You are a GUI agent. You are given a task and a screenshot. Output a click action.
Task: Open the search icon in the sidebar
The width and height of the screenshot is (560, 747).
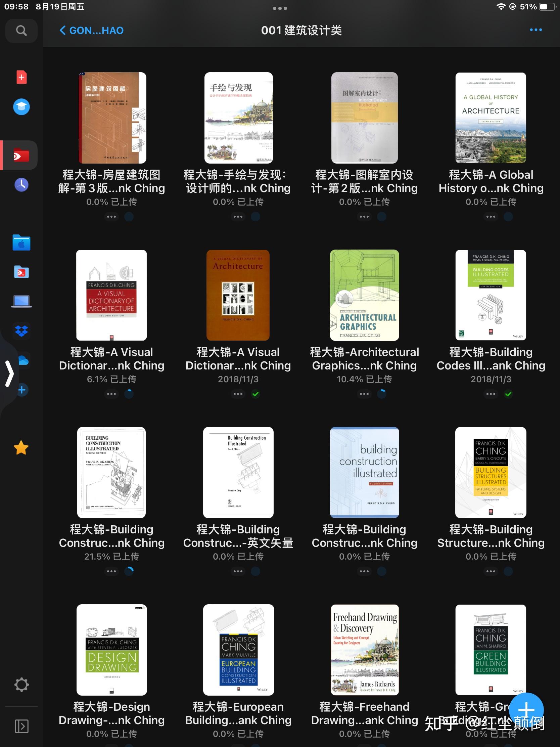click(21, 31)
